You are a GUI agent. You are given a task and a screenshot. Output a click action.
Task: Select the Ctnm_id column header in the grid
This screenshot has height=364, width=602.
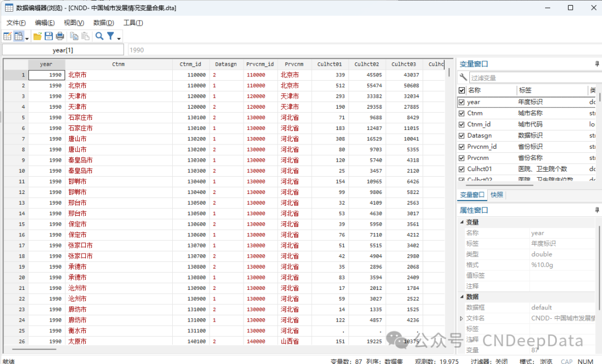point(191,64)
